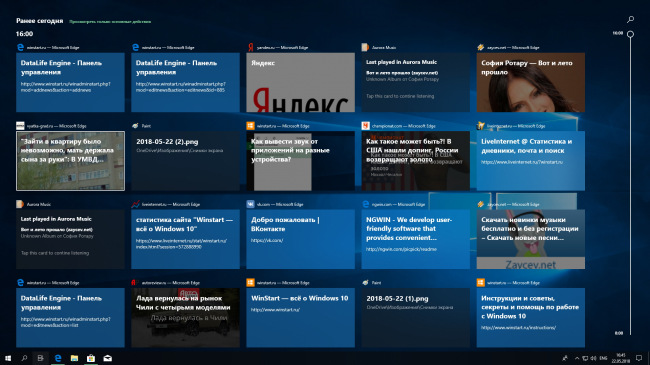The image size is (650, 365).
Task: Click the URL in 'WinStart — всё о Windows 10' card
Action: pyautogui.click(x=276, y=310)
